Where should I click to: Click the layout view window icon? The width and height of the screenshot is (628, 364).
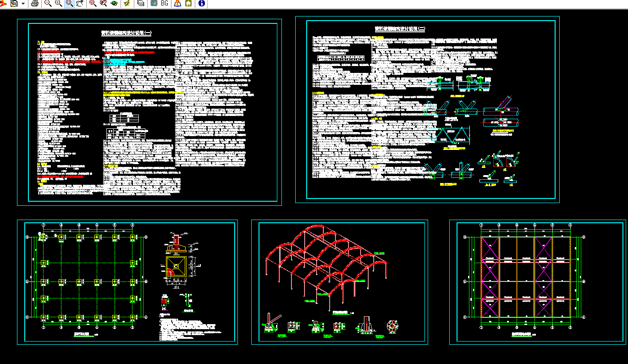coord(154,3)
